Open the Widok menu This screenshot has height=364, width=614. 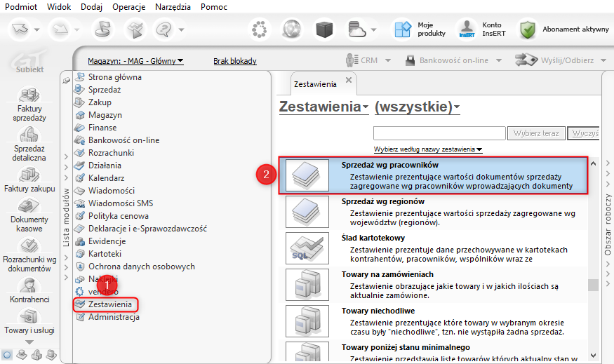coord(59,6)
